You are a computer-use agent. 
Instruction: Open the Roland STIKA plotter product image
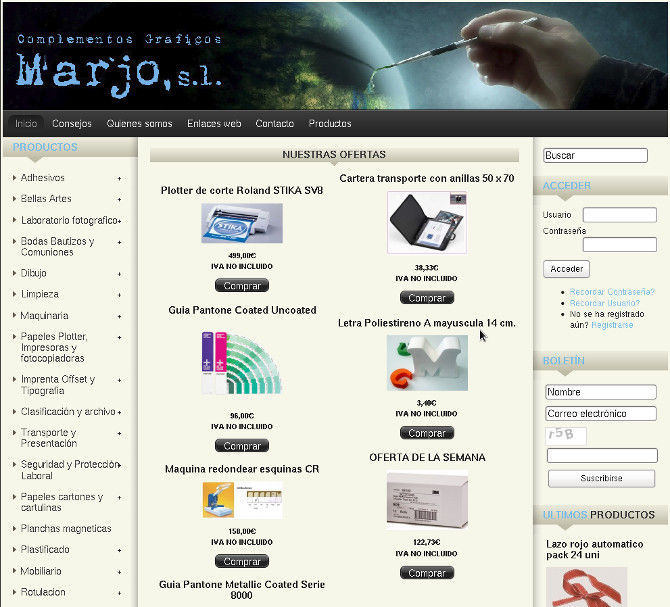click(x=241, y=224)
